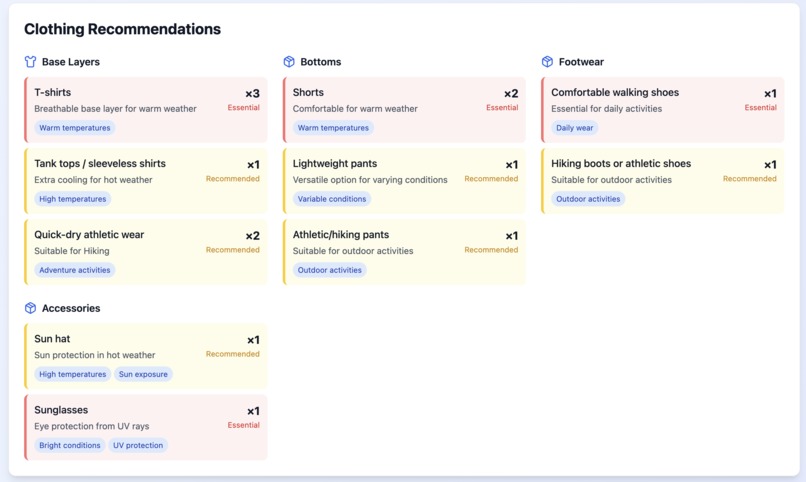The width and height of the screenshot is (806, 482).
Task: Click the UV protection tag
Action: [x=138, y=445]
